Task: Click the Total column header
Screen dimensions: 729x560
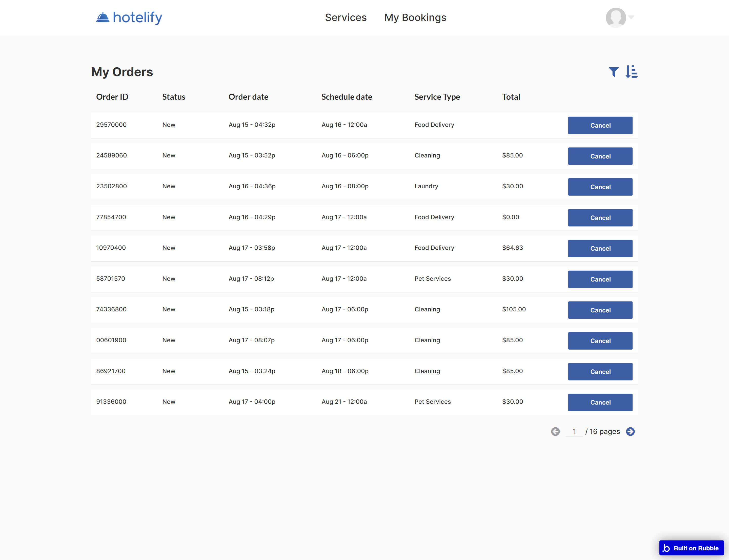Action: pyautogui.click(x=511, y=97)
